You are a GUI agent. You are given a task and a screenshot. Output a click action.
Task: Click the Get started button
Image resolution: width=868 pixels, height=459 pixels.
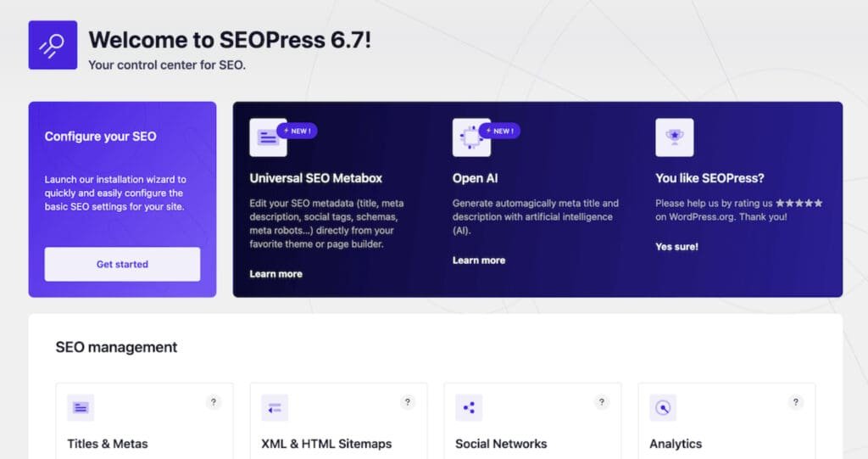tap(122, 265)
